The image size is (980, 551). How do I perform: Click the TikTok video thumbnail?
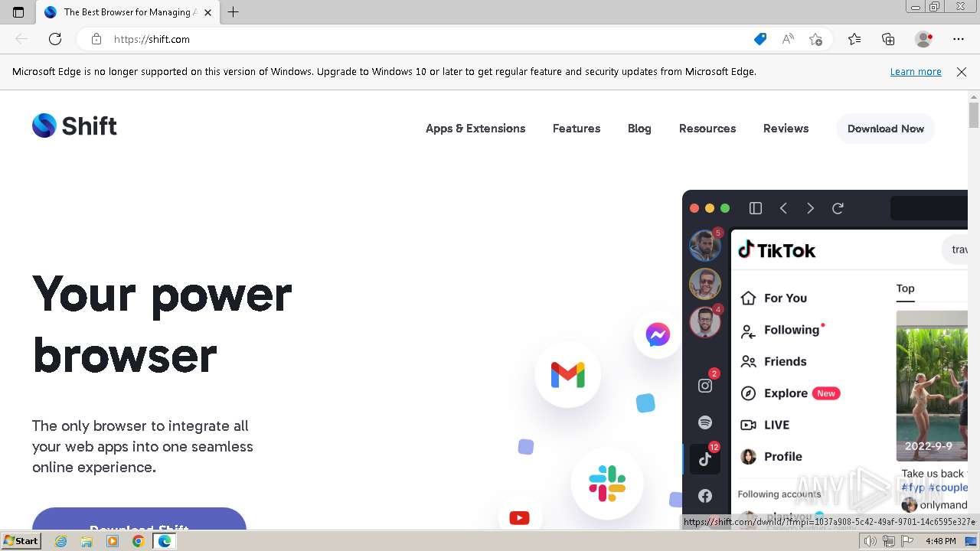pos(932,386)
